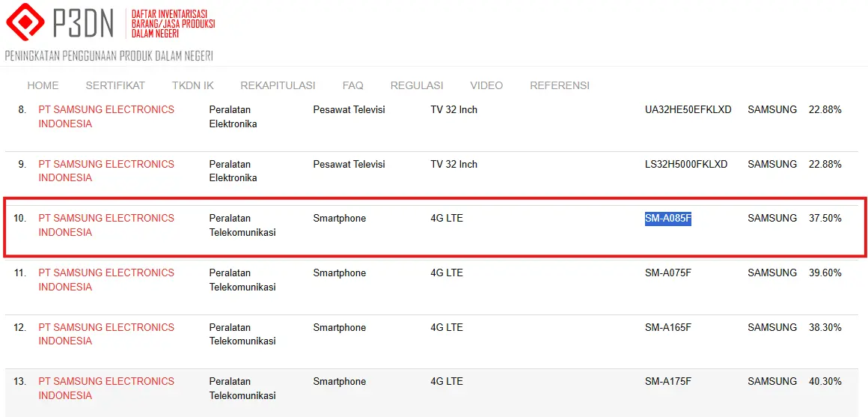Click model number UA32HE50EFKLXD
The height and width of the screenshot is (417, 868).
688,109
